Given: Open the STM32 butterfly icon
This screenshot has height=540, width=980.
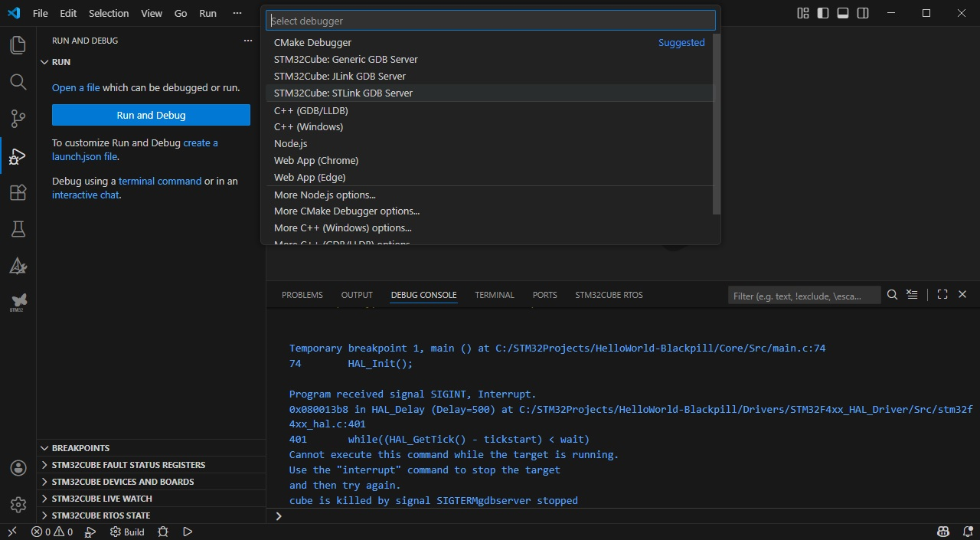Looking at the screenshot, I should pyautogui.click(x=18, y=303).
